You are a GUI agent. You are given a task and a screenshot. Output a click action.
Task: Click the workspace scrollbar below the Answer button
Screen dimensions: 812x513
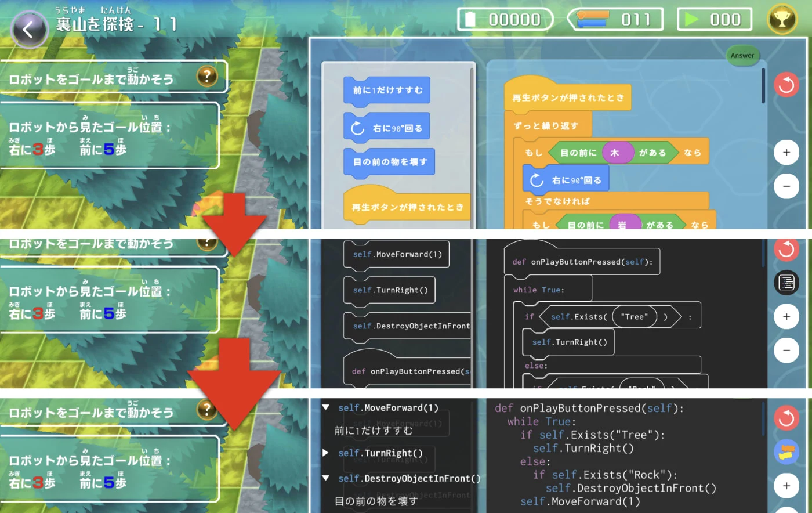click(x=763, y=86)
